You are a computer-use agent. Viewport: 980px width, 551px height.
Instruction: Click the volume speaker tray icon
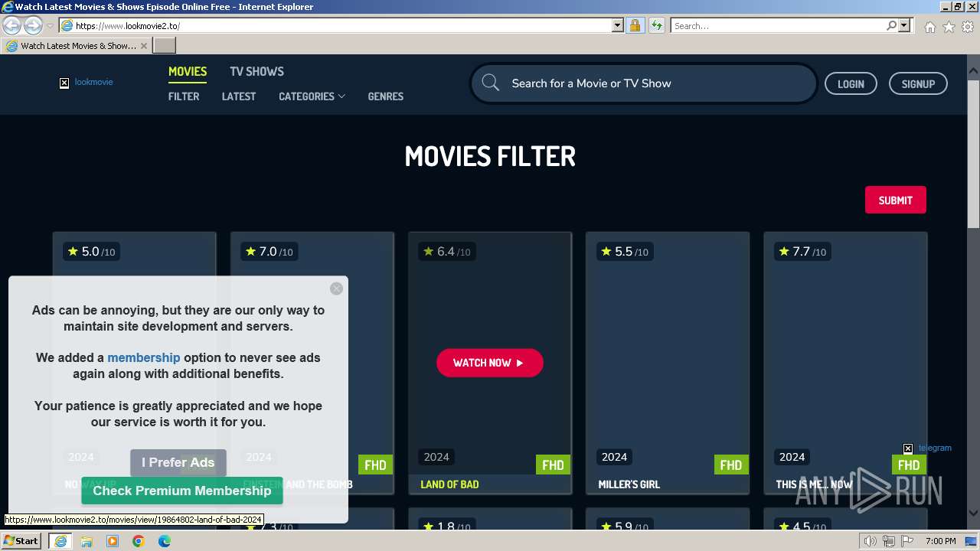click(871, 541)
